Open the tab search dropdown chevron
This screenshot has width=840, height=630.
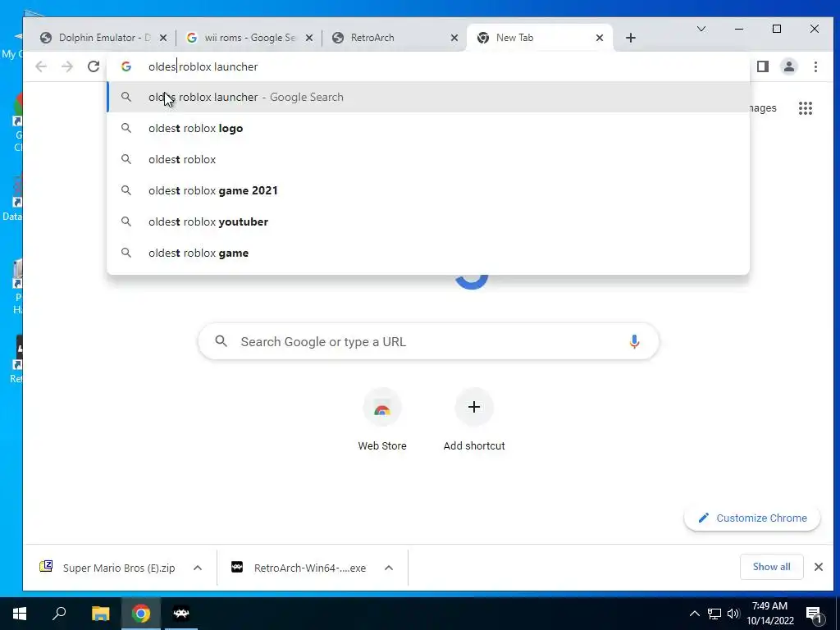[701, 29]
